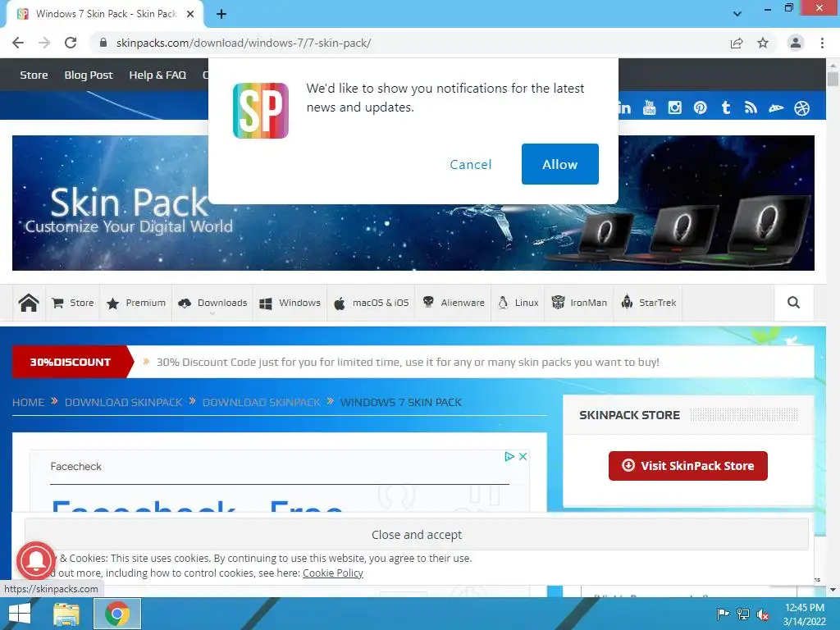View site security lock info
This screenshot has width=840, height=630.
[x=103, y=43]
